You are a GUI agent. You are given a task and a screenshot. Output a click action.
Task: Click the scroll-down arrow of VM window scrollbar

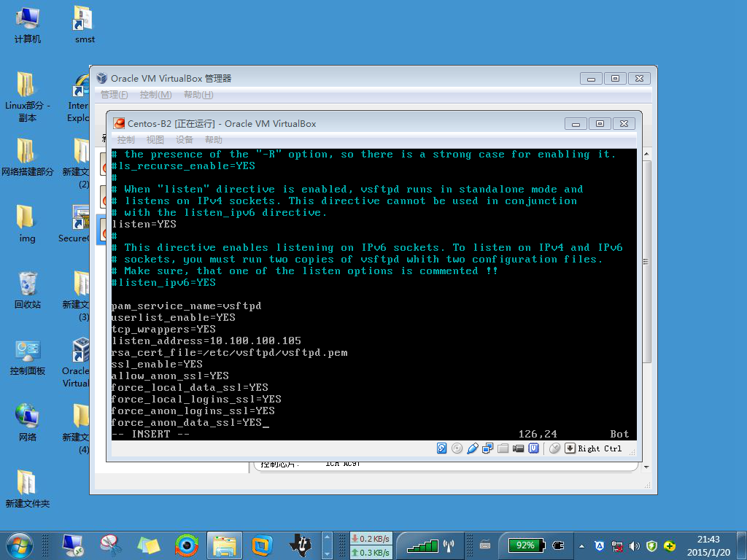click(x=646, y=467)
